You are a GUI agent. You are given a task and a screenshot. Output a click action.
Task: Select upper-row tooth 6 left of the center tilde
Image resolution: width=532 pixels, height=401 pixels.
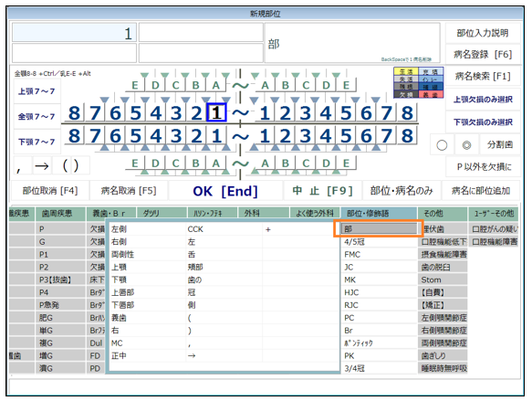pos(115,112)
